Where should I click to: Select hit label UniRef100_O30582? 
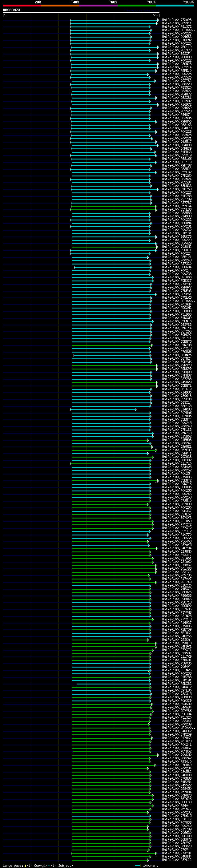[x=176, y=772]
